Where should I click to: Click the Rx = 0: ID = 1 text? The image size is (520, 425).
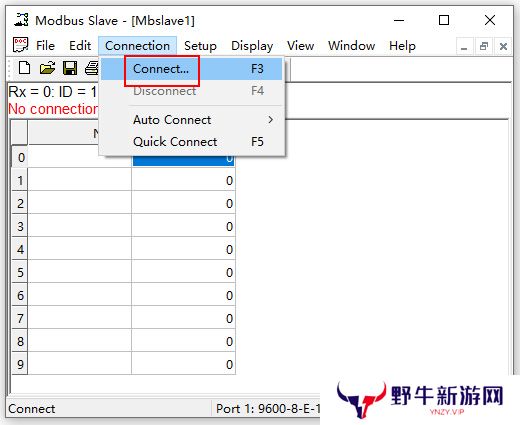click(52, 92)
